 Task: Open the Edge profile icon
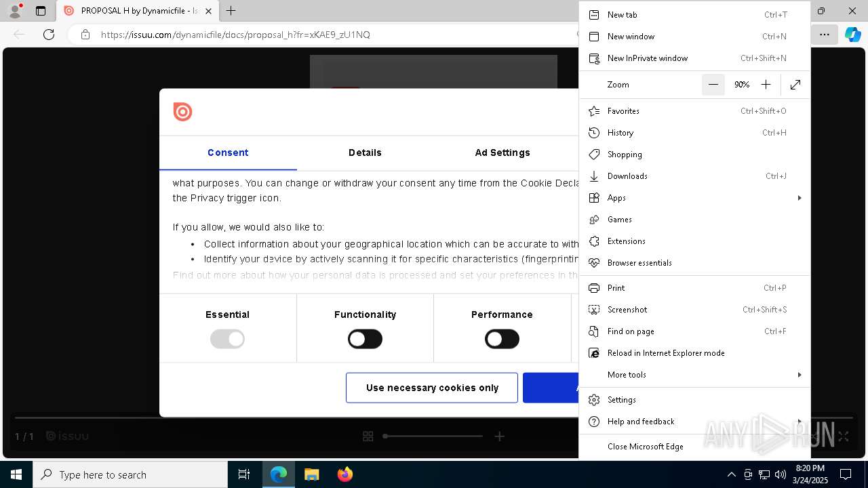15,11
